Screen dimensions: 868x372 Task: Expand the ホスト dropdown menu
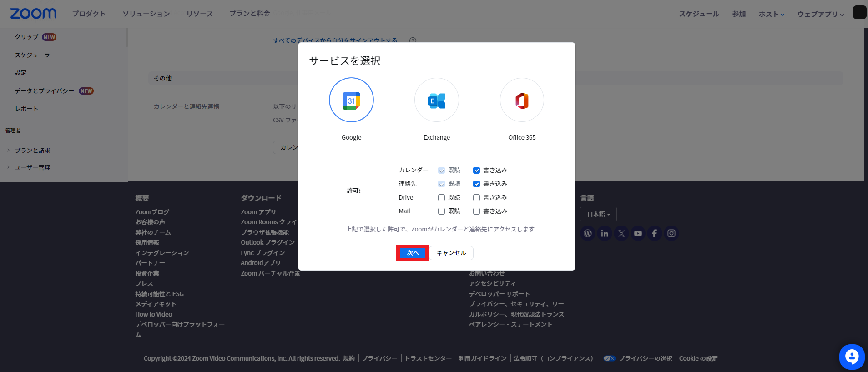point(771,14)
